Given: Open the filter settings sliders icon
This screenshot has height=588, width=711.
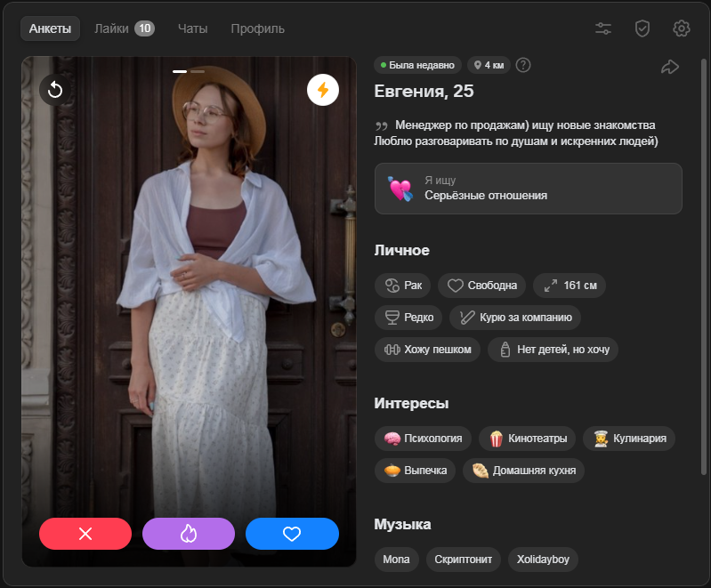Looking at the screenshot, I should click(603, 28).
